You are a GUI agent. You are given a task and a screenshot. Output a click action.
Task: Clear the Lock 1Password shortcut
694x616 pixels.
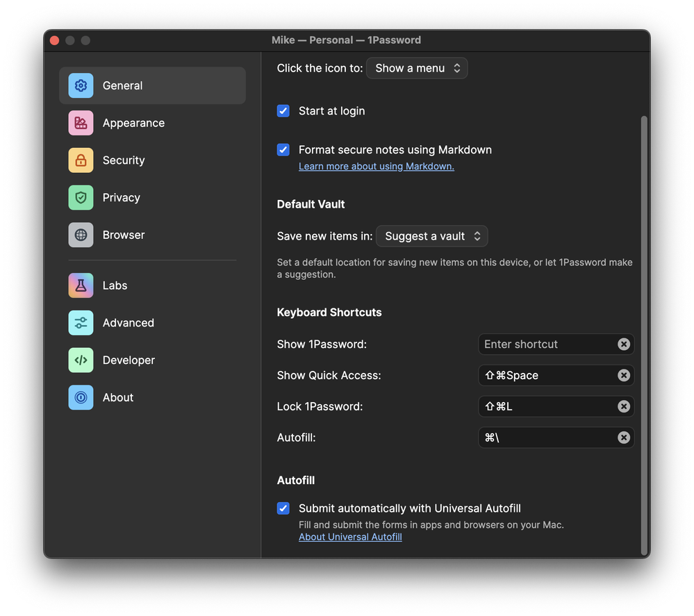point(624,406)
